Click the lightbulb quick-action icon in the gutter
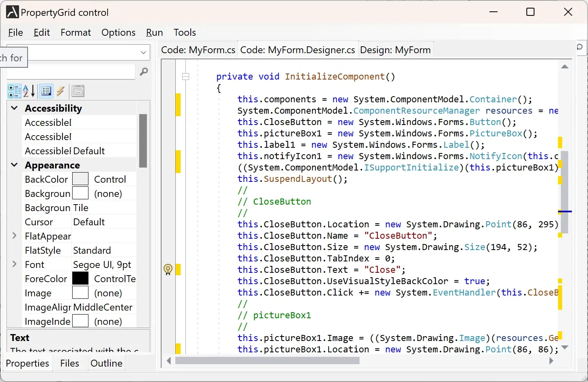This screenshot has height=382, width=588. point(168,270)
